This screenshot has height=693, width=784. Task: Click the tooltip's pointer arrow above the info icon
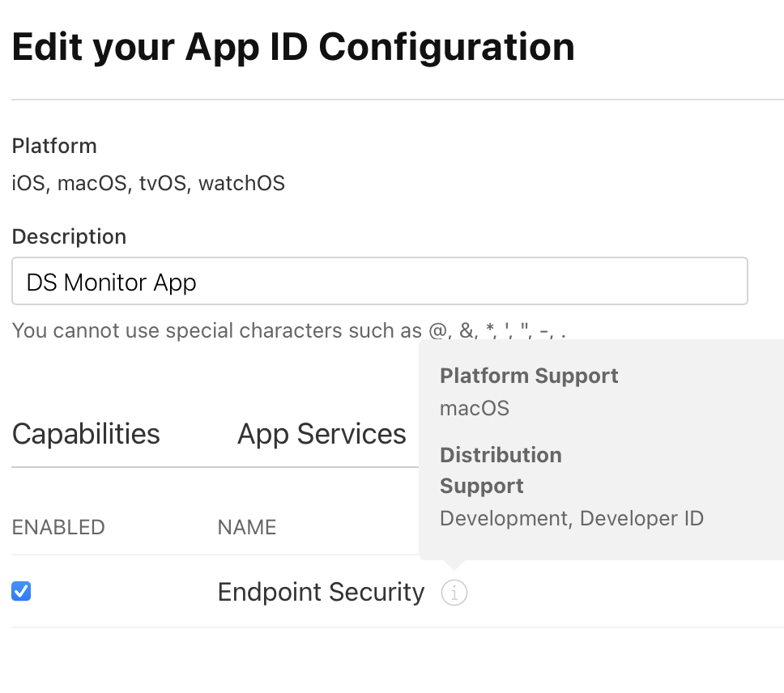coord(454,564)
